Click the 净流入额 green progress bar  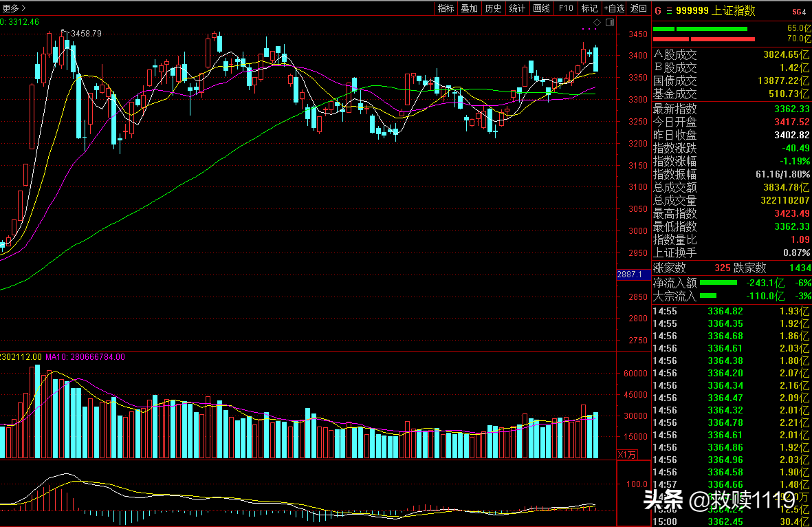[718, 283]
